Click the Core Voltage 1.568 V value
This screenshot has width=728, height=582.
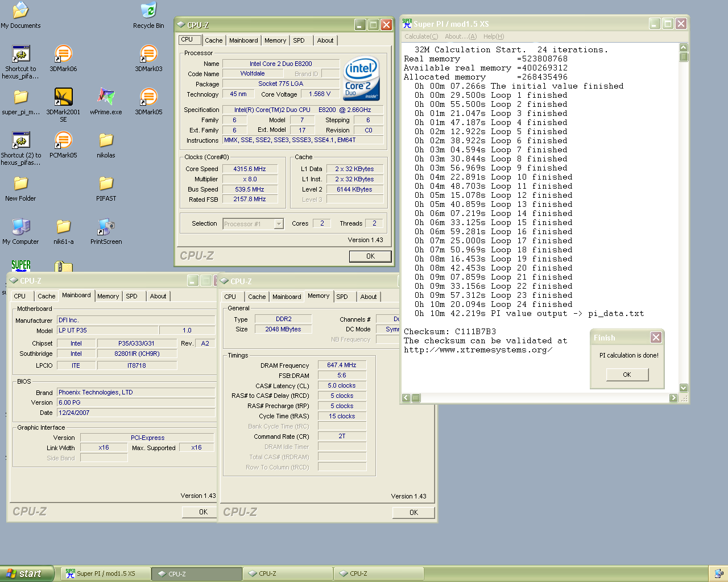pyautogui.click(x=320, y=94)
